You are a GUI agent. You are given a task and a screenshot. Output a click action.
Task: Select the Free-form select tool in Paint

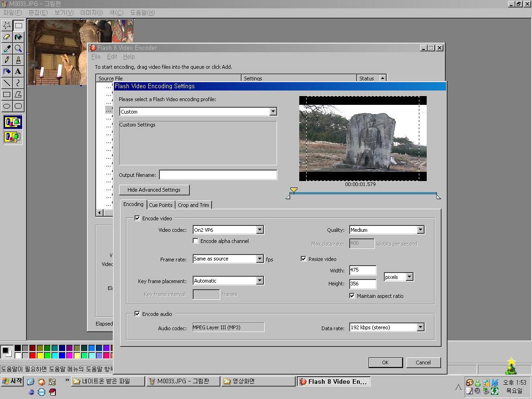click(x=7, y=25)
